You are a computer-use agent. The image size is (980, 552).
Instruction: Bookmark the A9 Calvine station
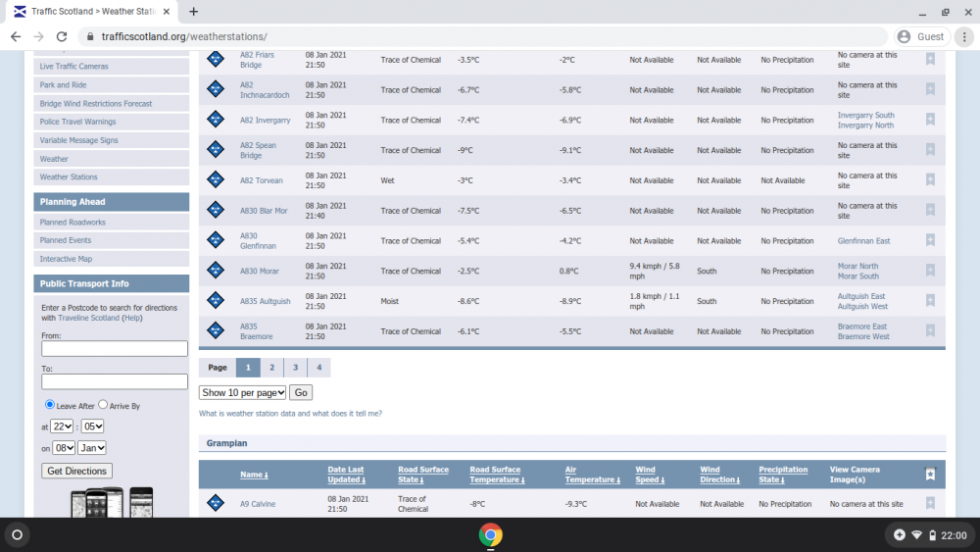pyautogui.click(x=930, y=503)
